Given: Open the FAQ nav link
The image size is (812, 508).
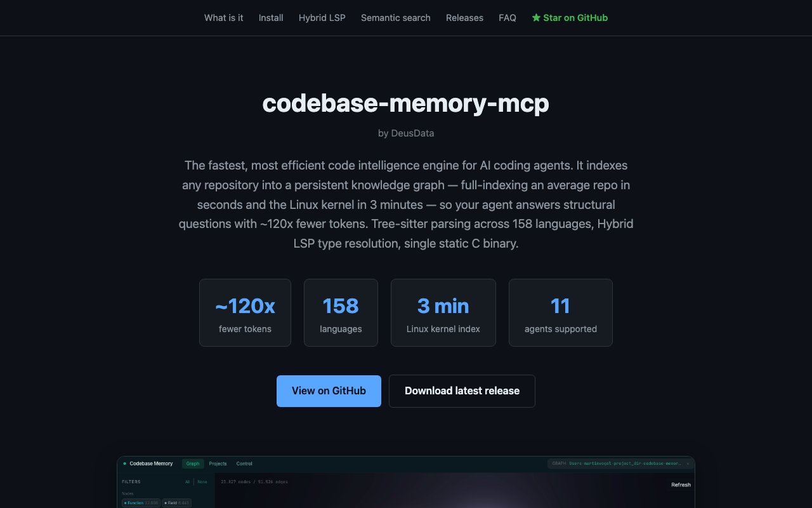Looking at the screenshot, I should (x=507, y=18).
